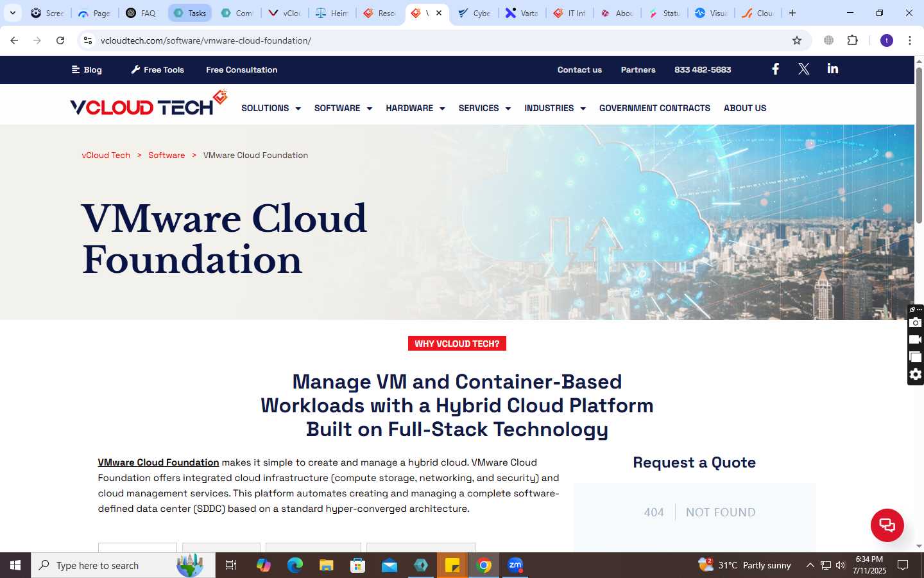
Task: Expand the HARDWARE menu
Action: [x=415, y=108]
